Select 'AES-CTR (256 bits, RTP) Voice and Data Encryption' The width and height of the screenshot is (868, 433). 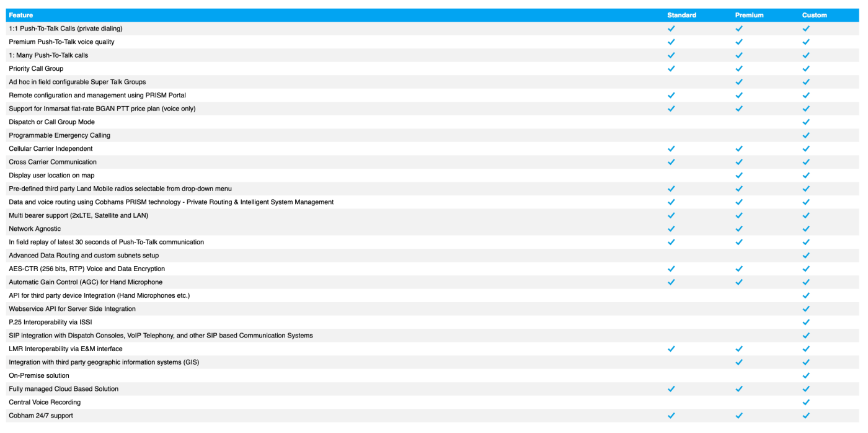coord(87,269)
